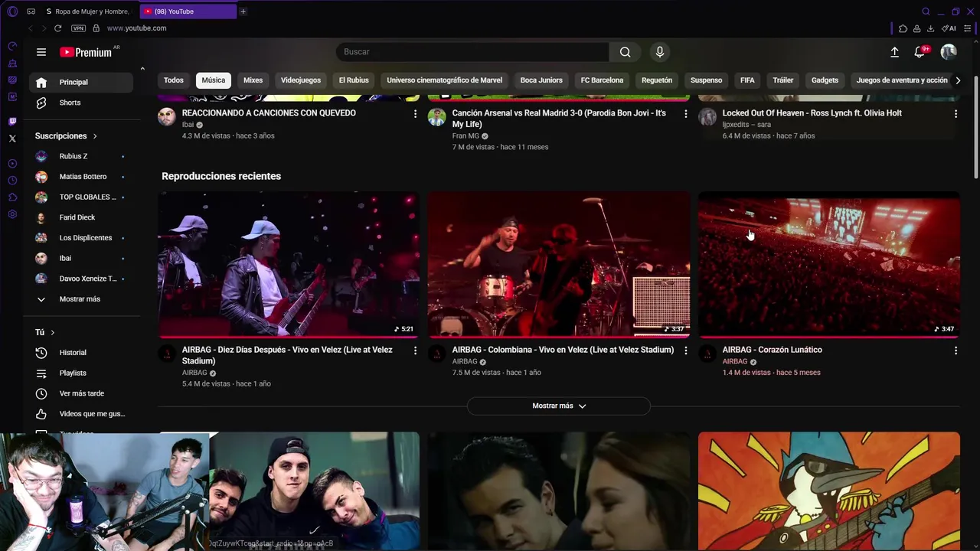This screenshot has width=980, height=551.
Task: Play AIRBAG Colombiana Vivo en Velez thumbnail
Action: [x=559, y=265]
